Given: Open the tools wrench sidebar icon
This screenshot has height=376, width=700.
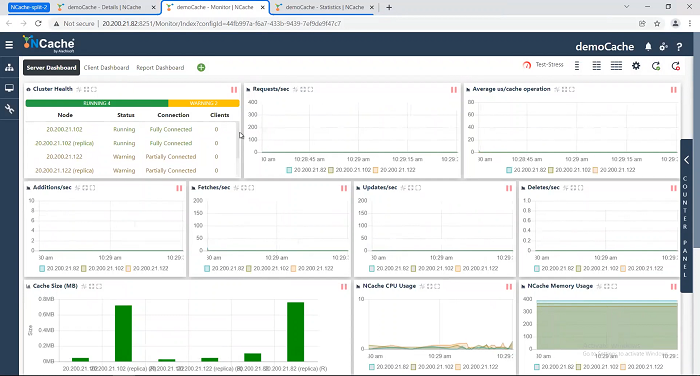Looking at the screenshot, I should pos(9,109).
